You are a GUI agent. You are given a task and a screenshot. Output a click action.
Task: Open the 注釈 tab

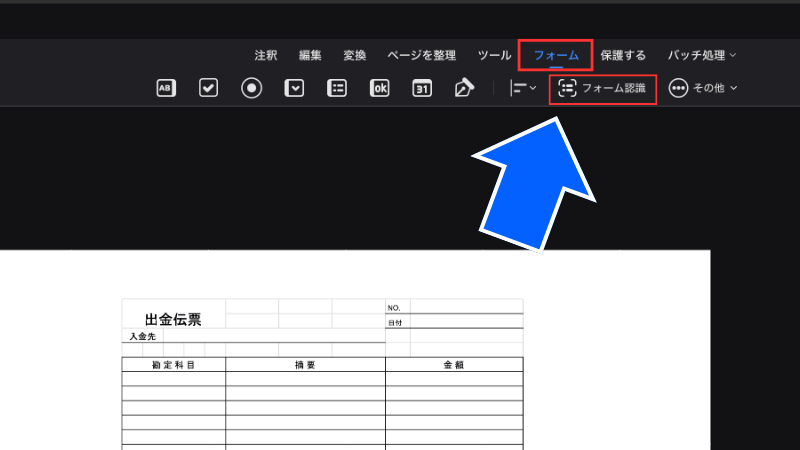tap(266, 55)
